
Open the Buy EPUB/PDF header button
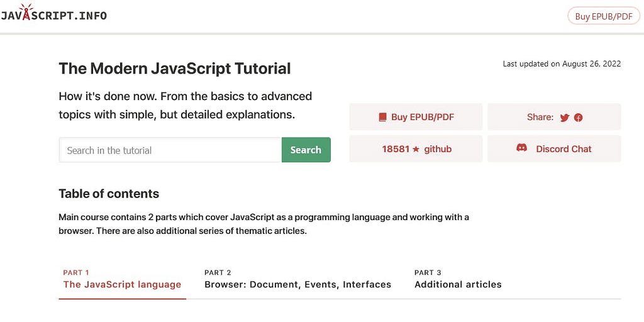coord(603,16)
